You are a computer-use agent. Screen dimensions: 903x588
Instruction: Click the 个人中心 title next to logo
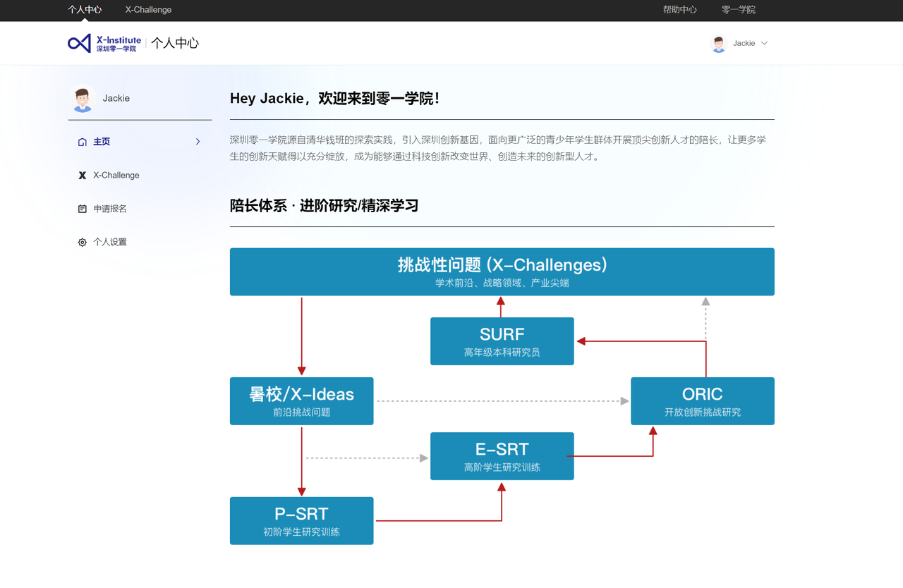175,43
